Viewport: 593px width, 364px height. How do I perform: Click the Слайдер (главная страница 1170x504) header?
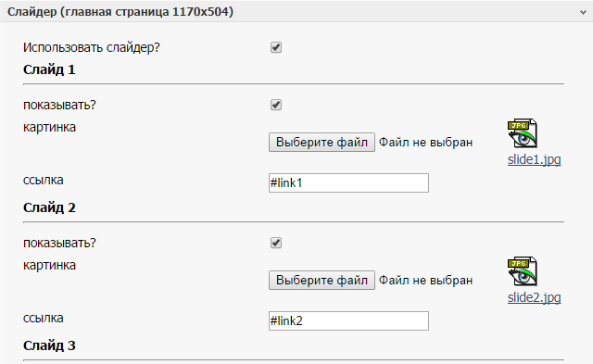click(x=120, y=12)
